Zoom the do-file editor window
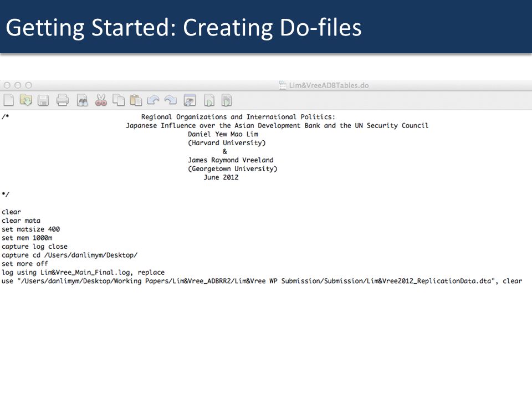 tap(28, 85)
